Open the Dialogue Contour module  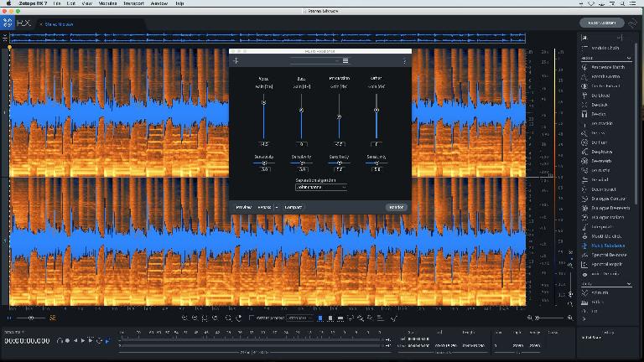(x=604, y=199)
